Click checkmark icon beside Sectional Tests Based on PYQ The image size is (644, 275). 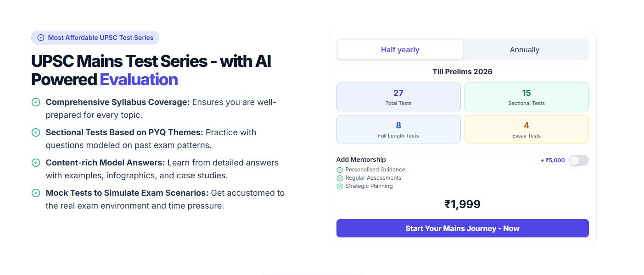pos(36,132)
